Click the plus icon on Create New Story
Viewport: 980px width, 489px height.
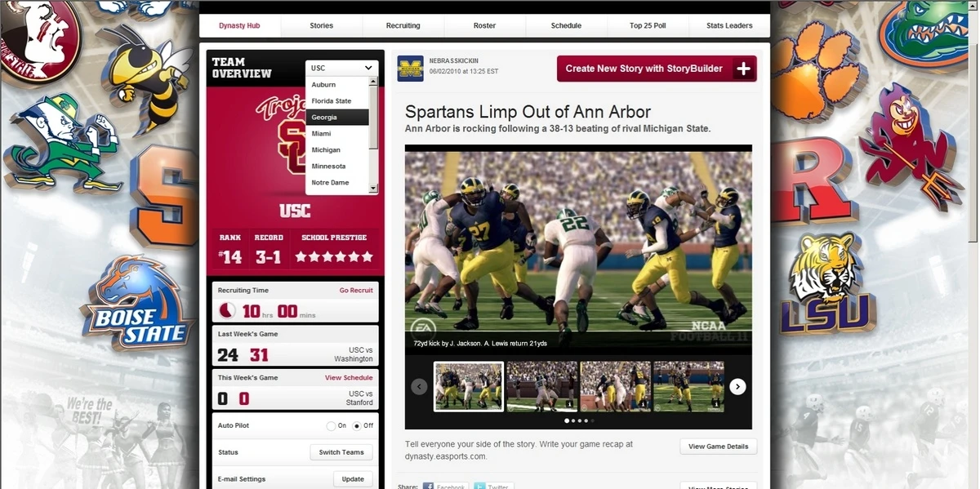pos(743,69)
